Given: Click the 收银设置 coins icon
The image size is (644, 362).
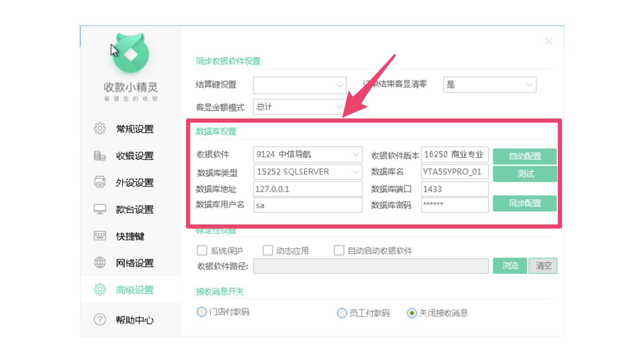Looking at the screenshot, I should pos(100,156).
